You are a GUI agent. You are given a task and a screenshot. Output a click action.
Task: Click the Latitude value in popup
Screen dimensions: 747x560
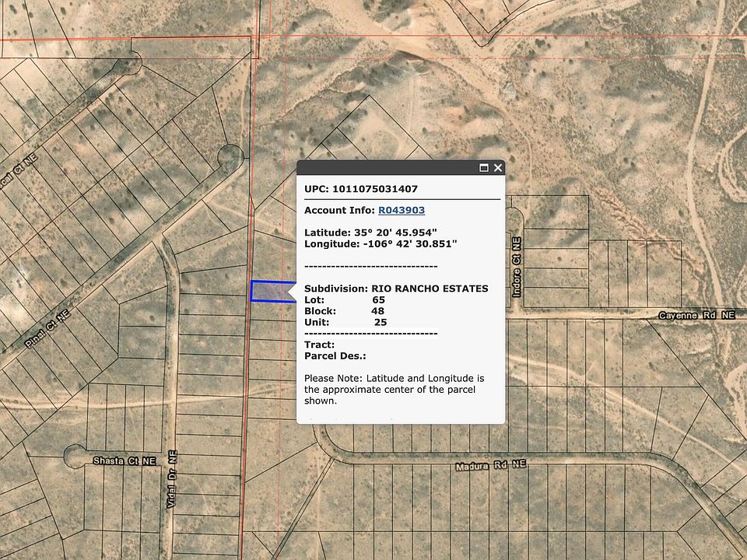393,232
